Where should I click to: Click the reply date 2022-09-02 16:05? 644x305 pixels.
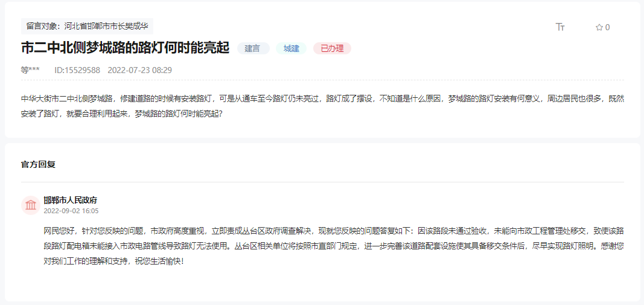pos(71,211)
